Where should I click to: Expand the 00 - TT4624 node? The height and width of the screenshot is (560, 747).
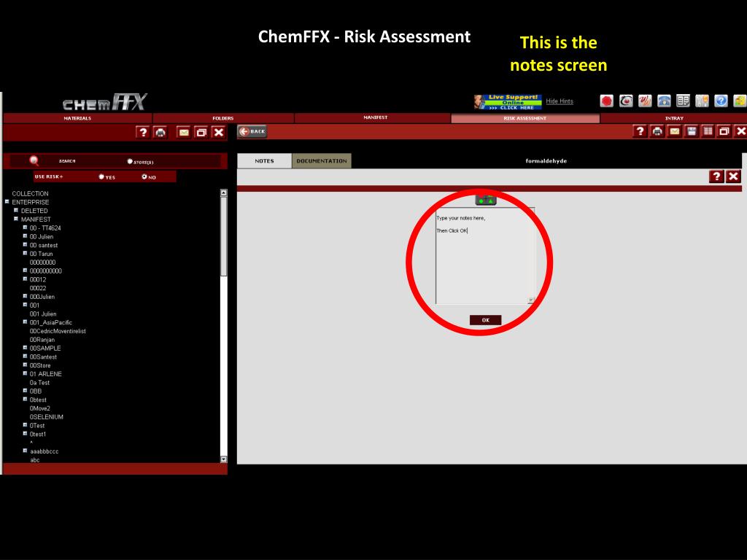26,227
